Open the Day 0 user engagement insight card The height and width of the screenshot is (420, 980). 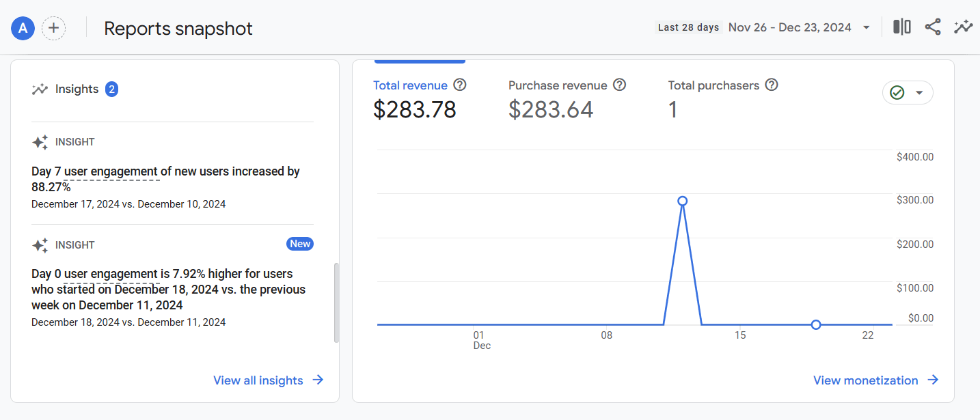click(172, 283)
